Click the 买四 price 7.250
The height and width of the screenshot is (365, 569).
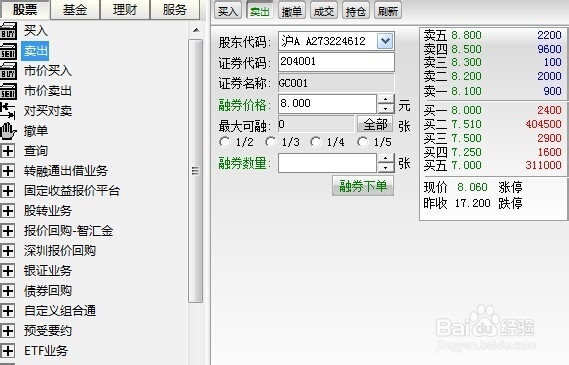466,152
